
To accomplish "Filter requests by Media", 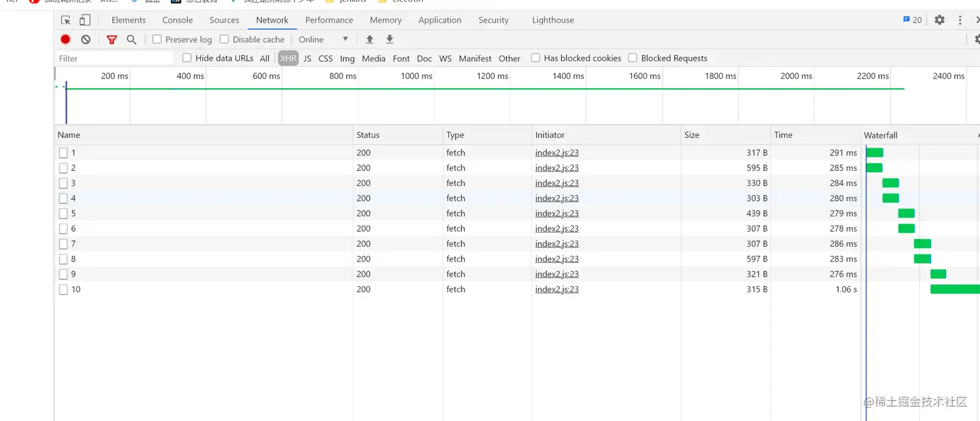I will (x=373, y=58).
